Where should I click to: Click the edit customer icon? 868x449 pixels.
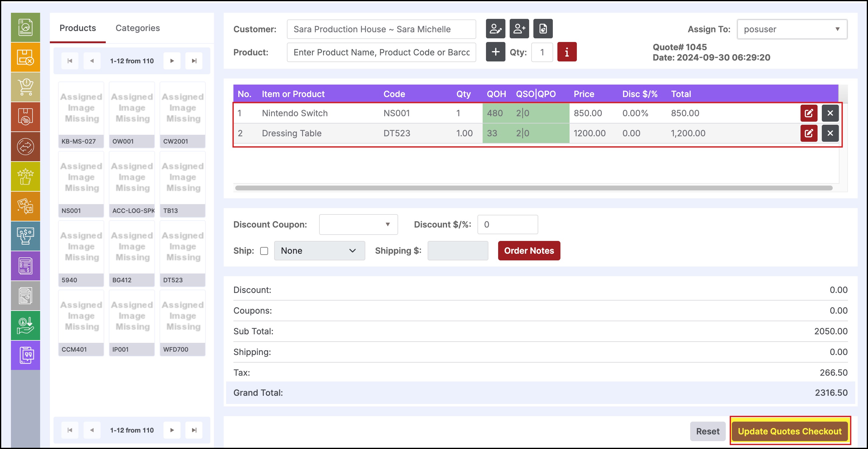(x=495, y=29)
